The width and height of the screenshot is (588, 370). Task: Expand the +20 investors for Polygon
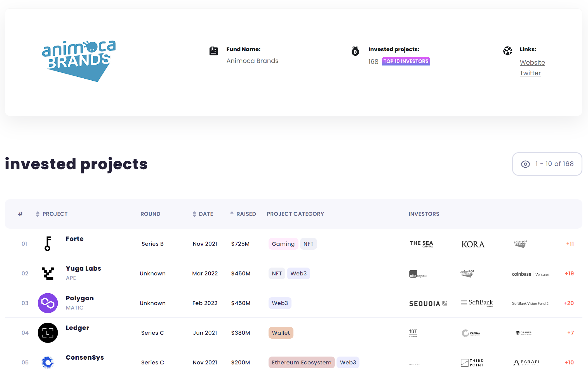(568, 303)
